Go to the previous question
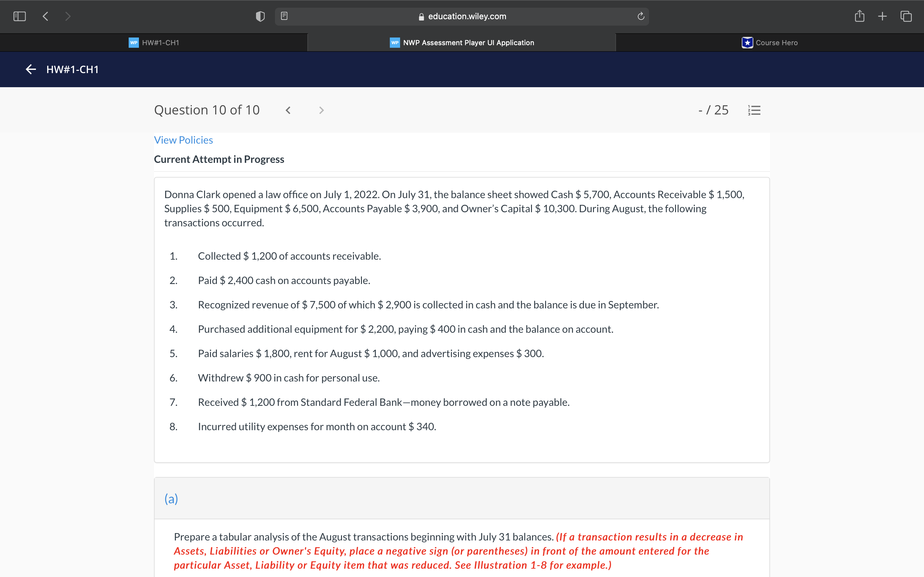Screen dimensions: 924x577 [x=288, y=110]
